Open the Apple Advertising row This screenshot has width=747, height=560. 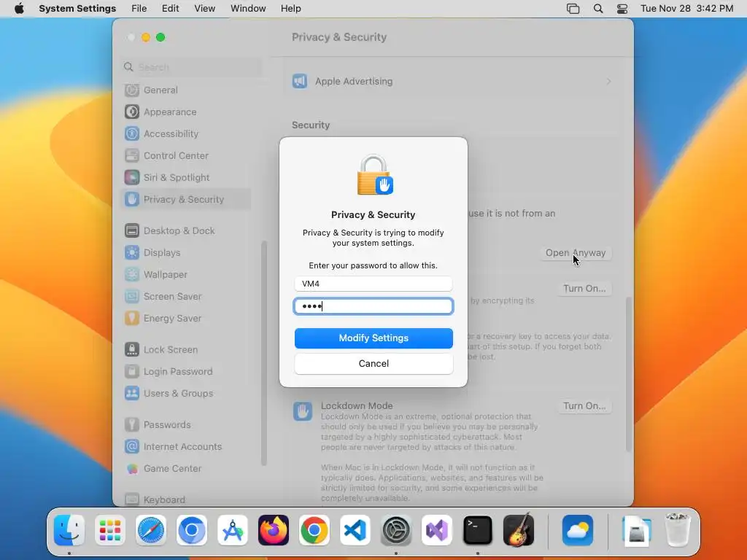coord(452,82)
